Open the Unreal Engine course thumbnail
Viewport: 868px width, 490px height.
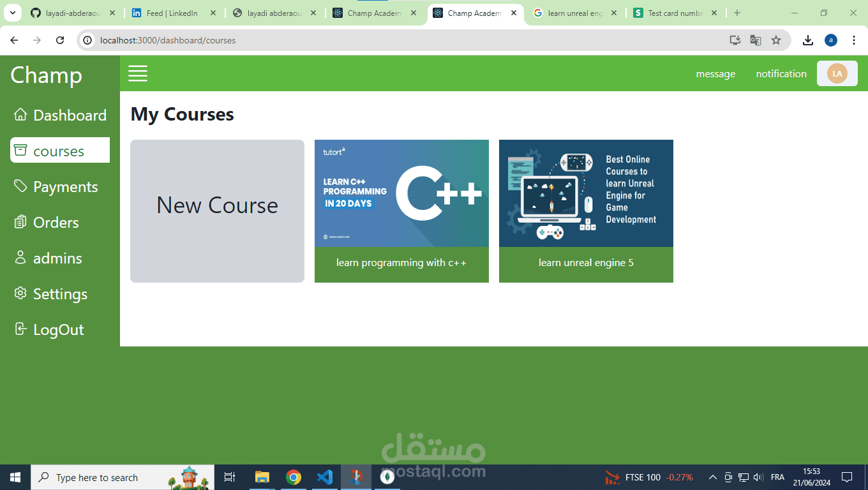point(586,193)
